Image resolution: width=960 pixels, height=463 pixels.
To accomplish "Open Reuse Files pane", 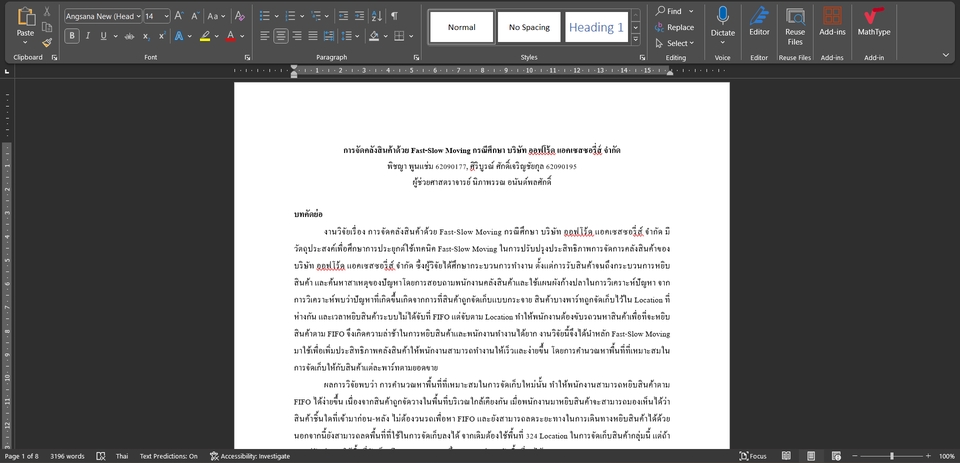I will [795, 26].
